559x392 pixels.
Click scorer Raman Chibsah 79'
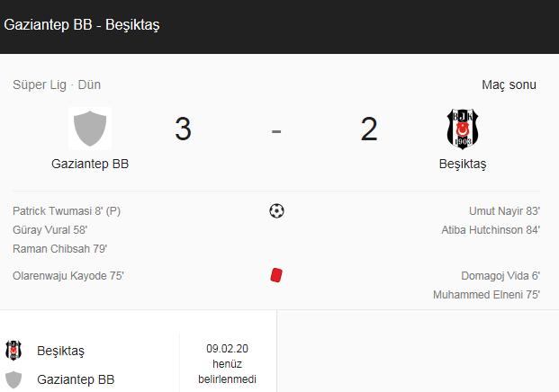coord(60,249)
